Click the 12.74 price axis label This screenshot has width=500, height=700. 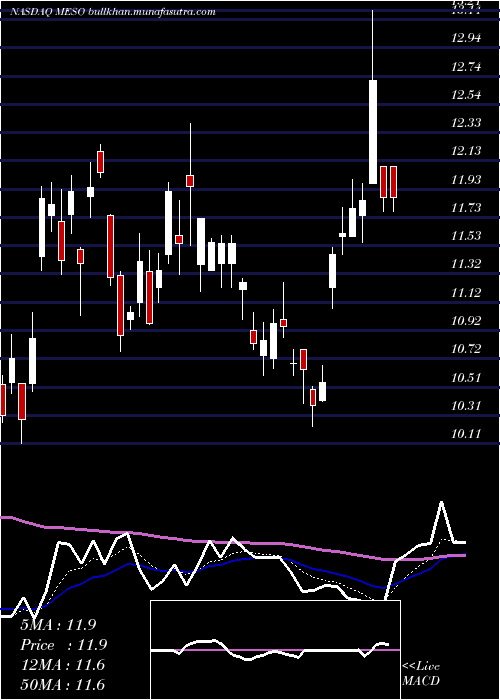466,67
